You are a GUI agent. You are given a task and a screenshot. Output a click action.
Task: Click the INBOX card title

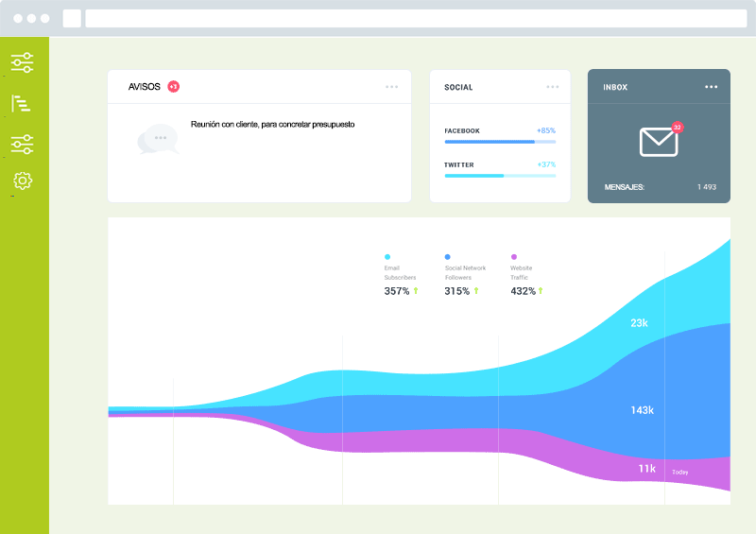click(615, 87)
